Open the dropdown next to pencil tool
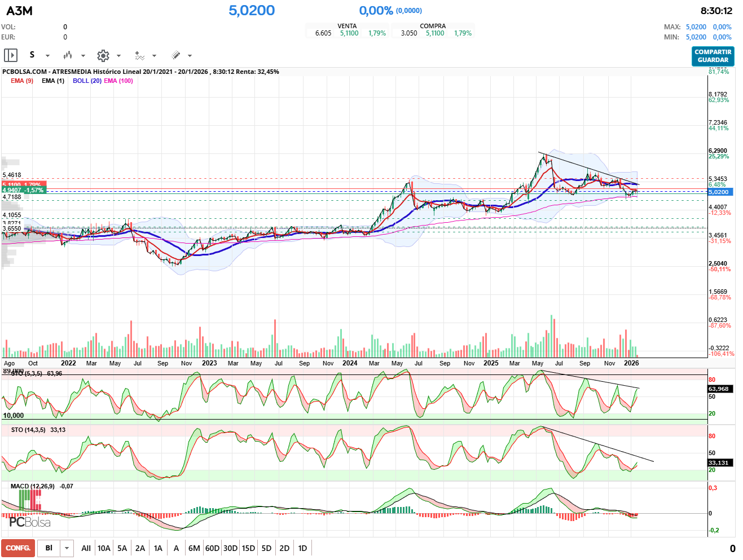Screen dimensions: 743x560 (190, 56)
